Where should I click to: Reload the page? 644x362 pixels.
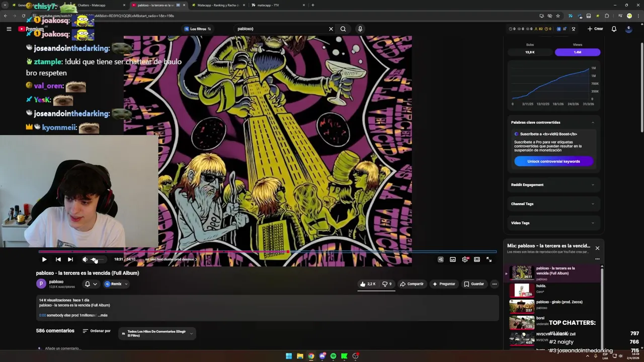coord(23,16)
